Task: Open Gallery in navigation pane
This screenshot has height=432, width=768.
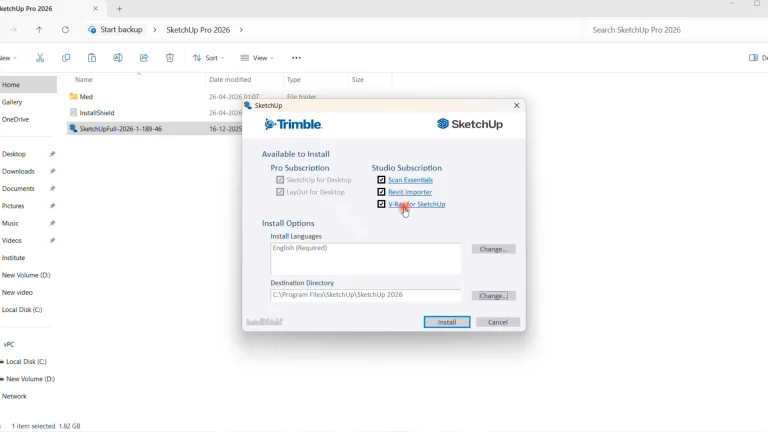Action: [x=12, y=102]
